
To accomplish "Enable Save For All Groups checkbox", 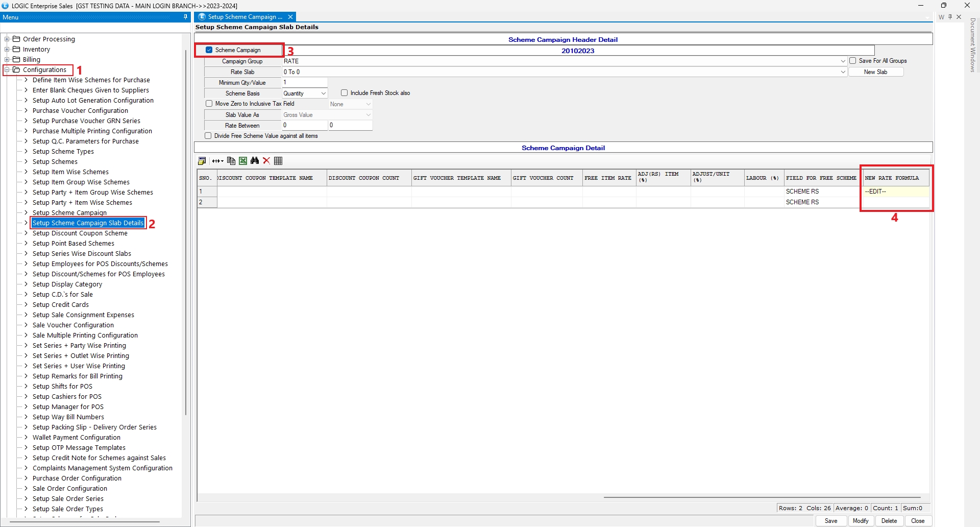I will 853,61.
